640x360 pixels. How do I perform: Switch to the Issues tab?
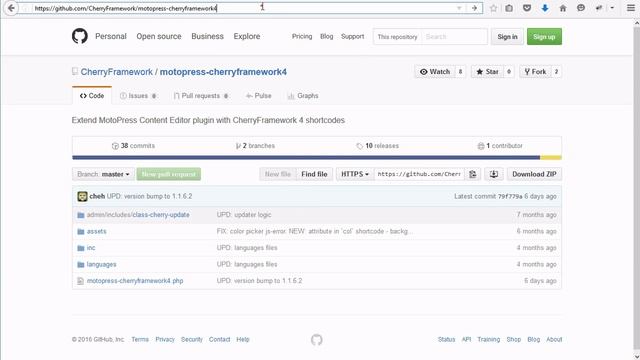click(x=138, y=96)
